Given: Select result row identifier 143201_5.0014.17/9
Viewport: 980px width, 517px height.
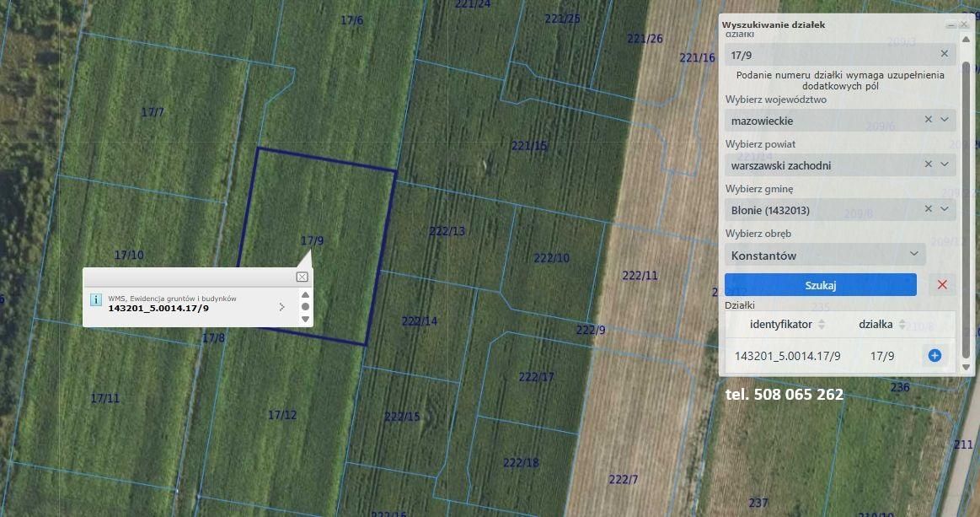Looking at the screenshot, I should point(788,356).
